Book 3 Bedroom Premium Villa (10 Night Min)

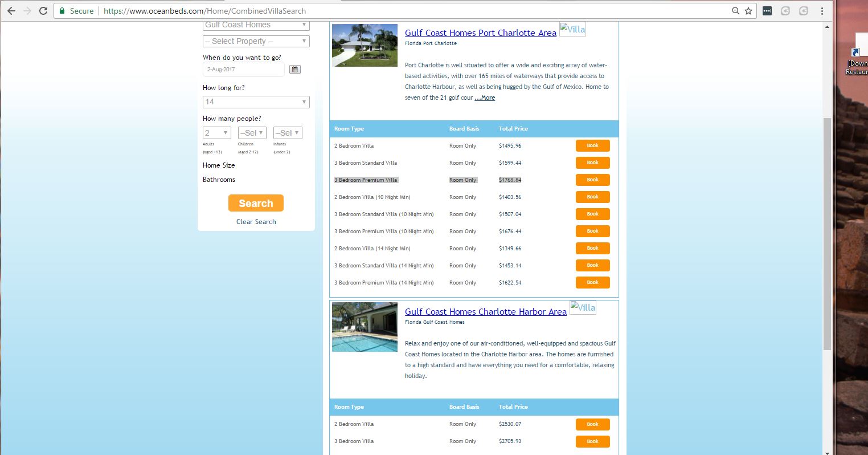[x=593, y=231]
